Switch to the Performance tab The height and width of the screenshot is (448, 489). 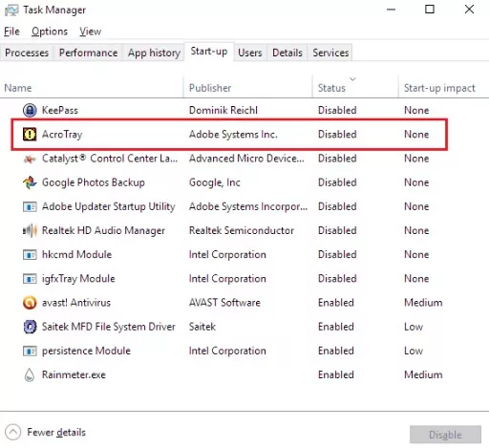point(88,53)
